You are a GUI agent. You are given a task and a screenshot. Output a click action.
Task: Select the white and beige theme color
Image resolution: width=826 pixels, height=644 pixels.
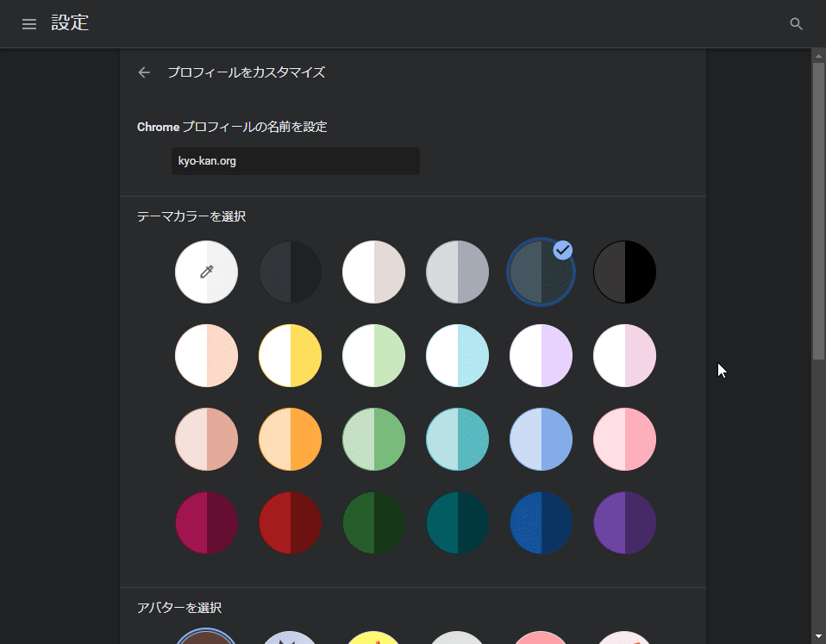(374, 272)
